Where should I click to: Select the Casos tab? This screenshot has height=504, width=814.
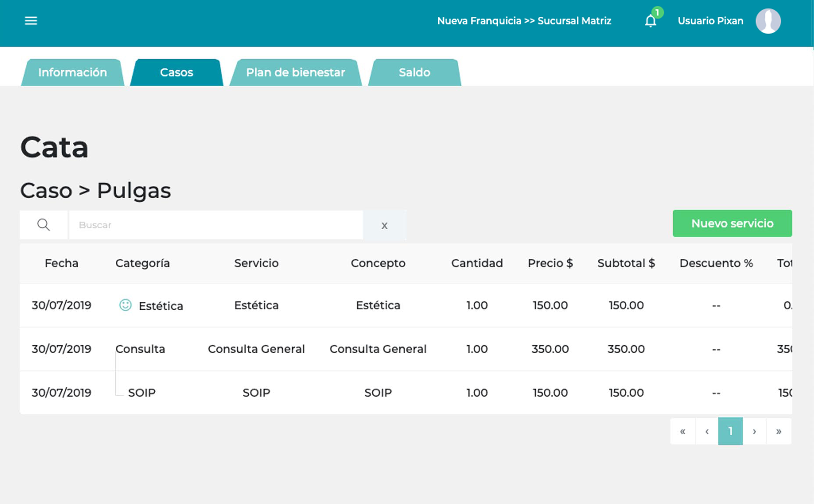(x=176, y=72)
